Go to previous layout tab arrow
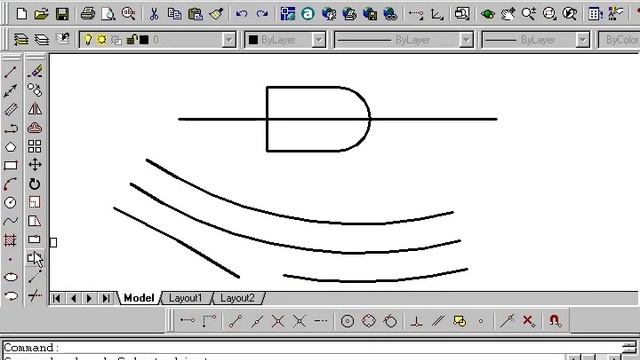The image size is (640, 360). [x=73, y=299]
